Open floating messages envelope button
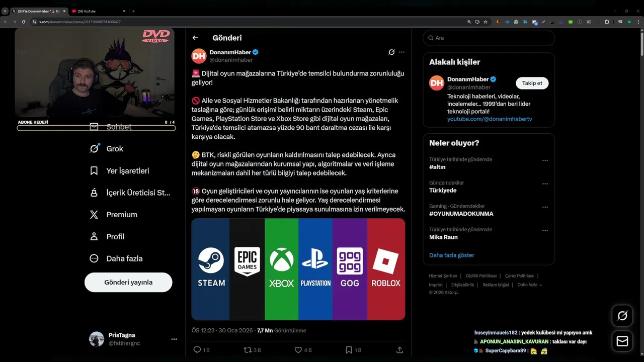644x362 pixels. pos(622,341)
